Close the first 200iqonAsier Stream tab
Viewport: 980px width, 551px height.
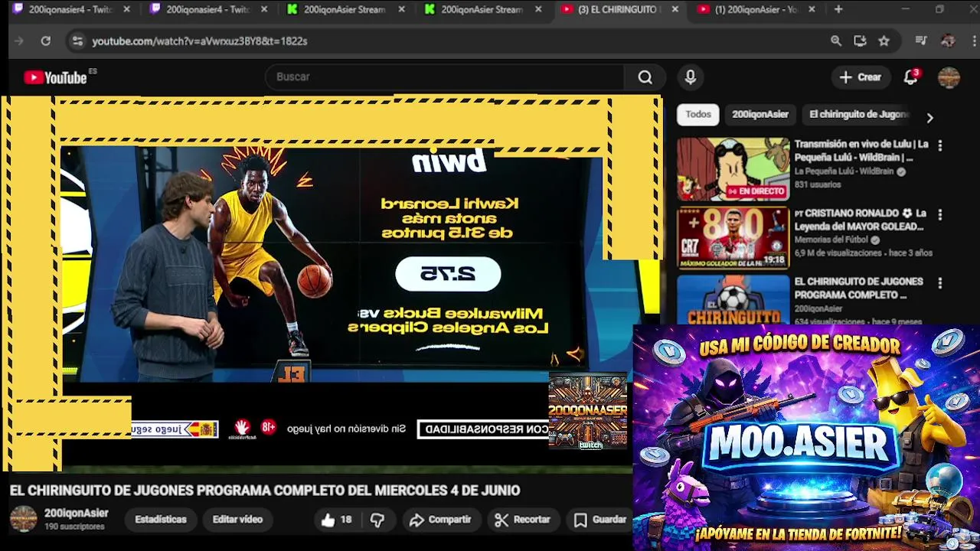pos(401,9)
